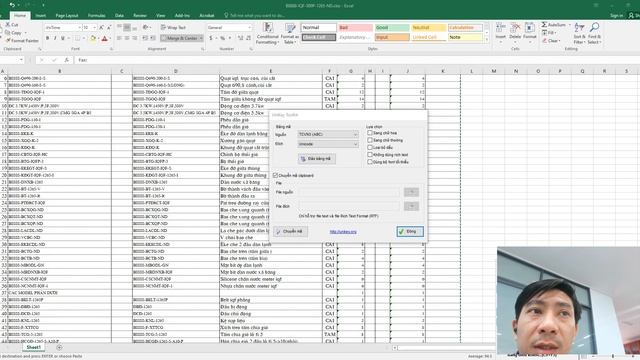Select the Sheet1 worksheet tab

tap(33, 347)
